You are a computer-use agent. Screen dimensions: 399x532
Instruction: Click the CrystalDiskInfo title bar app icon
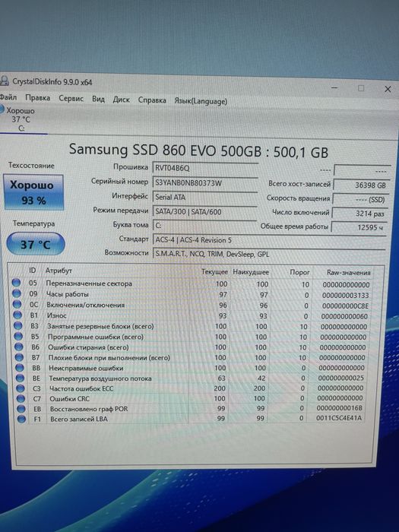(4, 81)
